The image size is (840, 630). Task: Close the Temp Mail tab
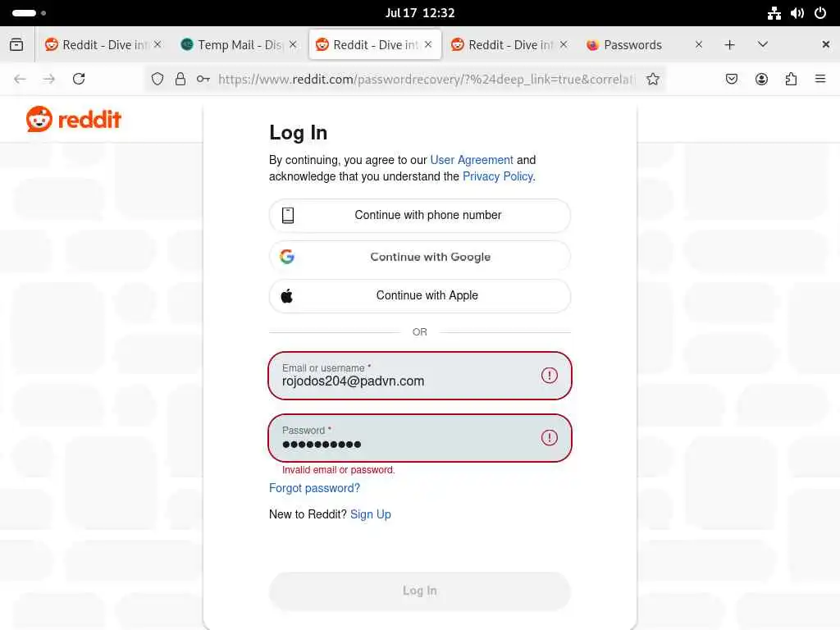293,45
